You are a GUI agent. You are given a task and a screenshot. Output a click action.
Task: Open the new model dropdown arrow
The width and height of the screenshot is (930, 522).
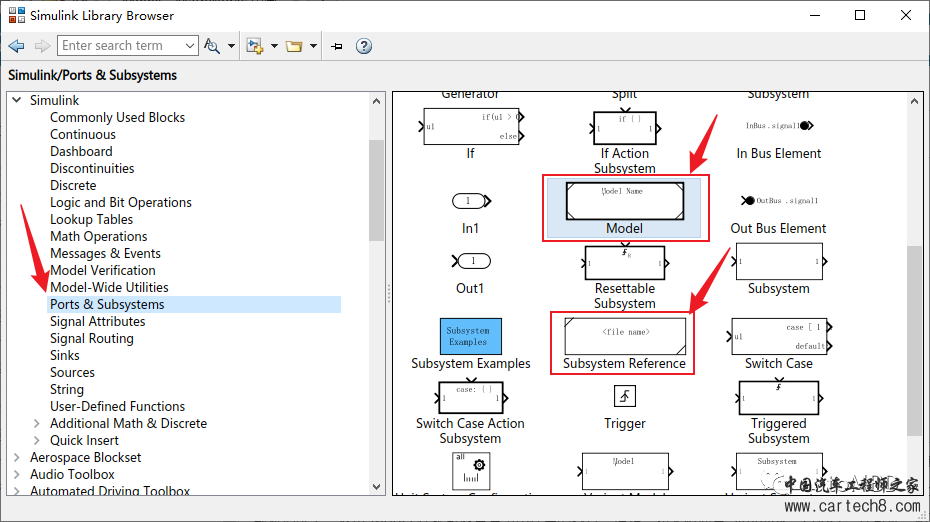click(274, 46)
